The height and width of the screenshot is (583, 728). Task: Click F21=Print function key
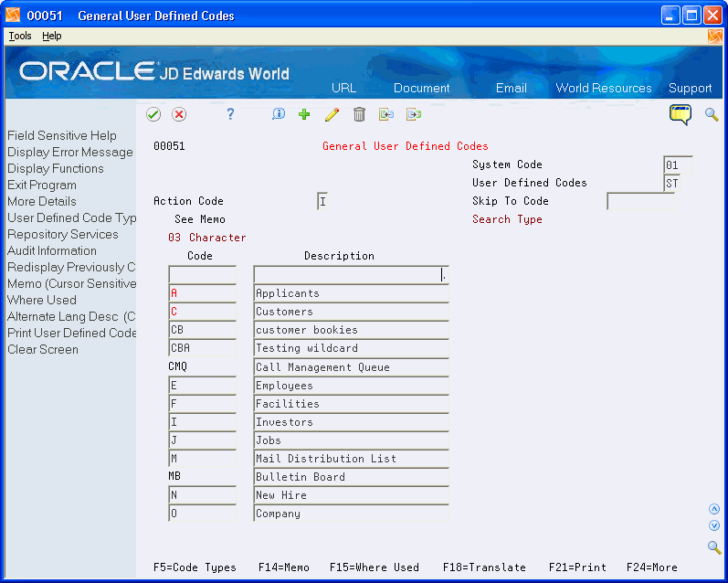pos(577,567)
